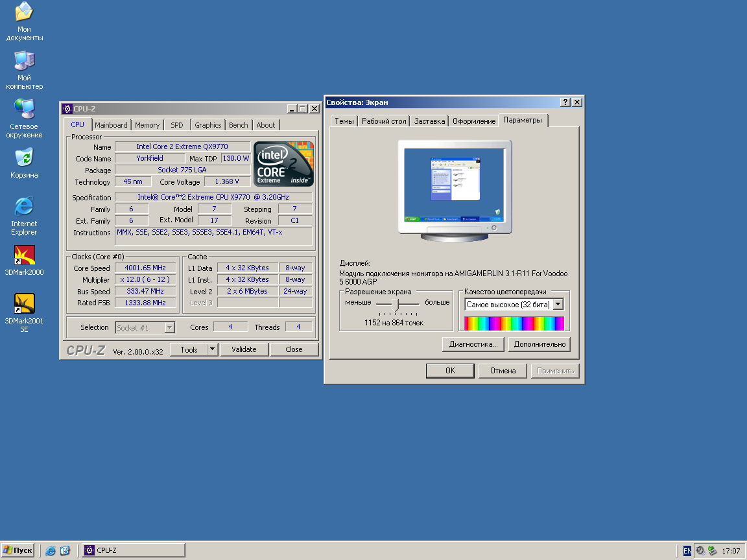Click the Применить button
The image size is (747, 560).
555,371
